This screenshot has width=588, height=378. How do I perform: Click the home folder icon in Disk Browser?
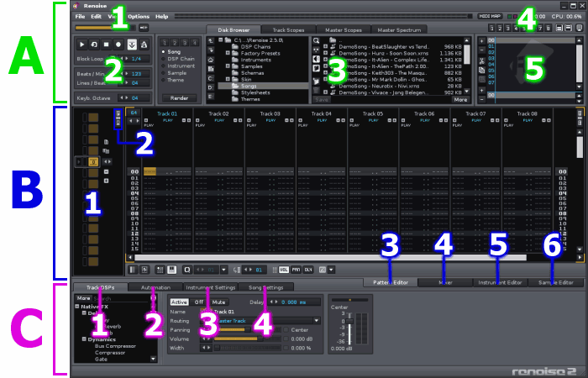[211, 60]
